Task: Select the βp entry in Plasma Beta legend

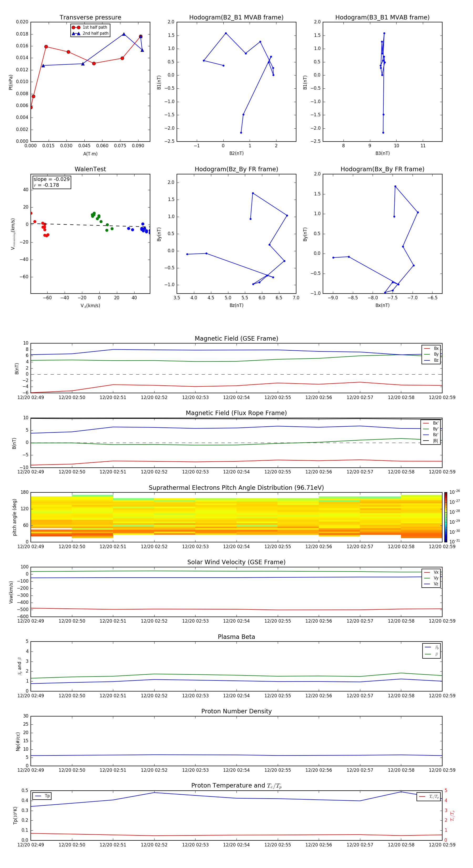Action: point(431,647)
